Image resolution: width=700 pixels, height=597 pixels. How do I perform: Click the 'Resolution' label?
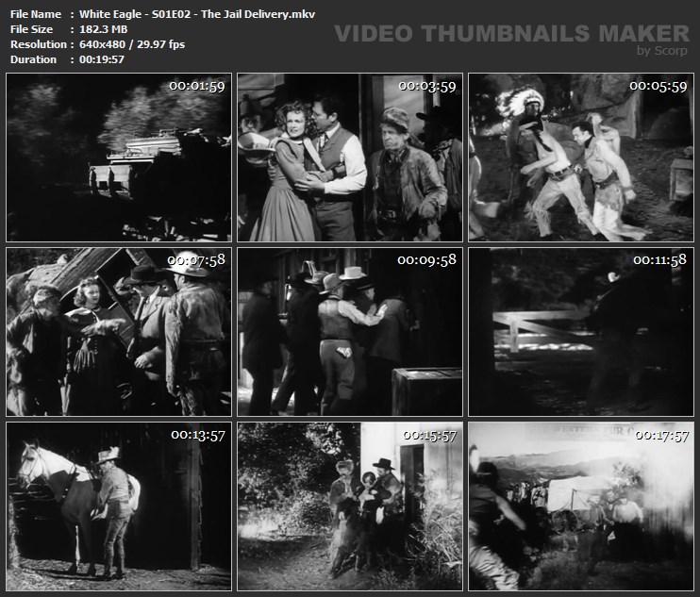(39, 44)
